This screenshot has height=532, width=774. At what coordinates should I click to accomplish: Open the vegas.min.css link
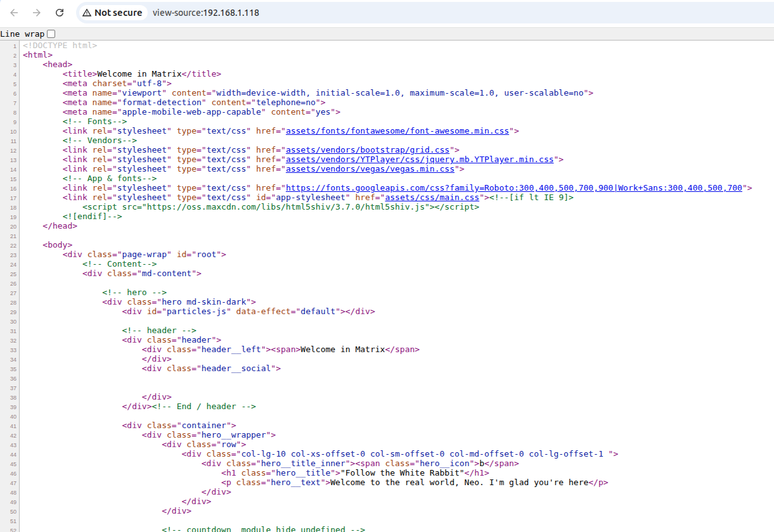(x=370, y=169)
